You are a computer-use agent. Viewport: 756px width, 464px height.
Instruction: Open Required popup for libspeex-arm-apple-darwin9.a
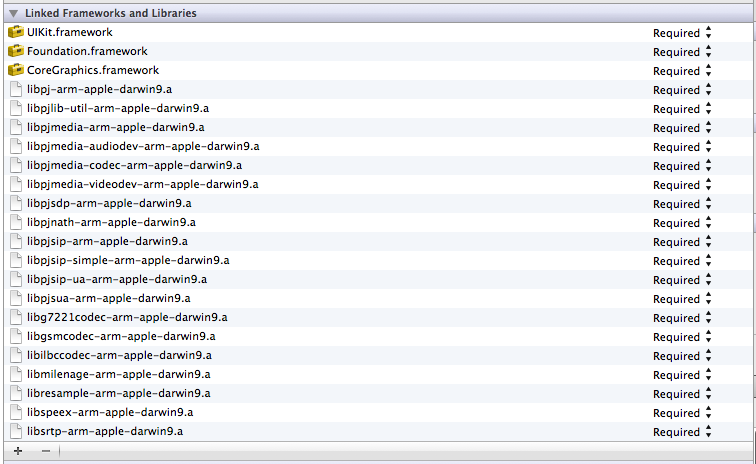pos(682,413)
